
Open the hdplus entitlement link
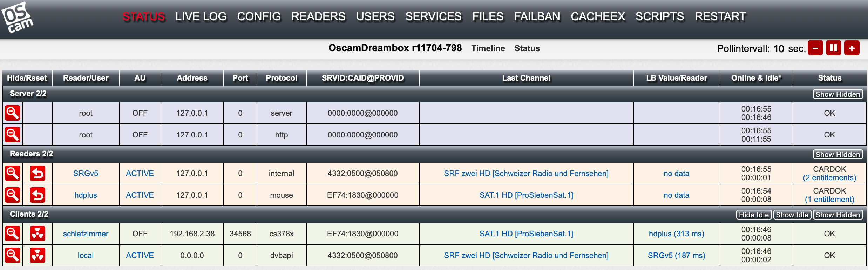[x=829, y=200]
